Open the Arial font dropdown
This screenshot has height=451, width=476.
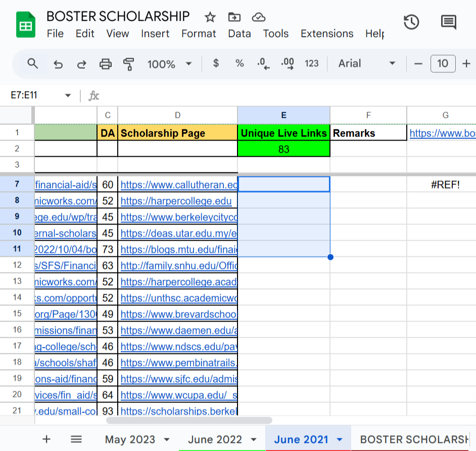366,64
